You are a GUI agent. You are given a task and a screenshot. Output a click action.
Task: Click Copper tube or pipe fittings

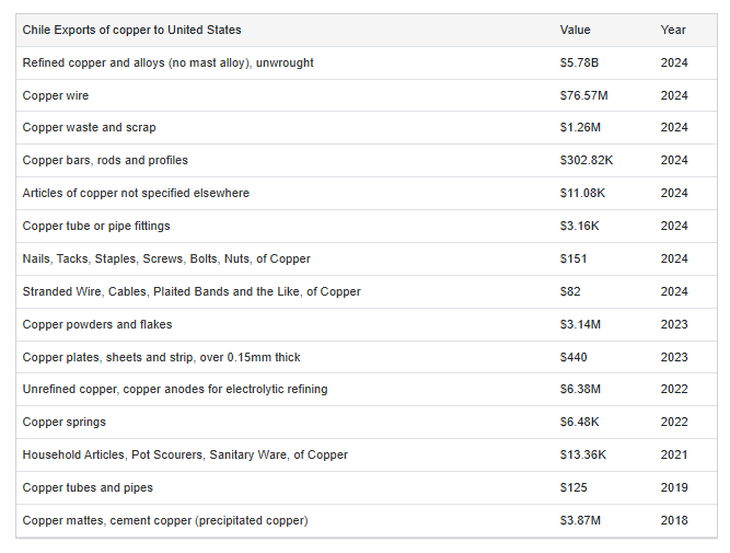(97, 226)
